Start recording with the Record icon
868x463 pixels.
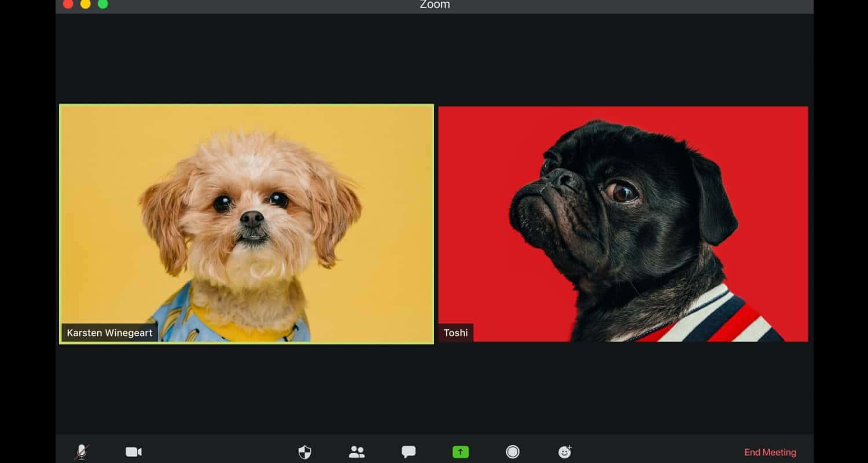513,452
